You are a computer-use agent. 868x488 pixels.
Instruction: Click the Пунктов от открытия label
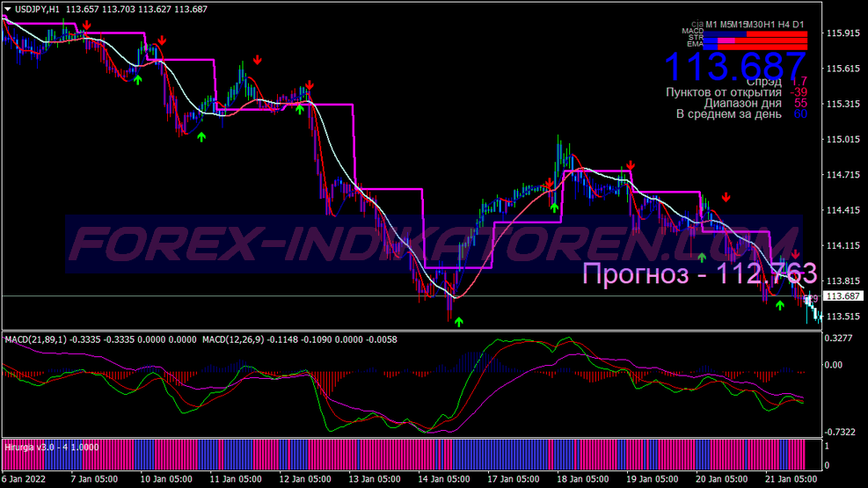point(724,92)
